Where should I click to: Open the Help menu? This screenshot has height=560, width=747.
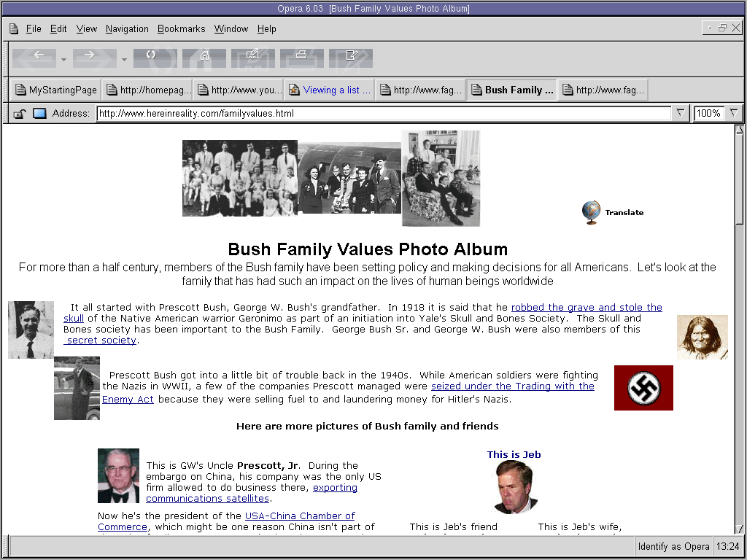point(267,29)
